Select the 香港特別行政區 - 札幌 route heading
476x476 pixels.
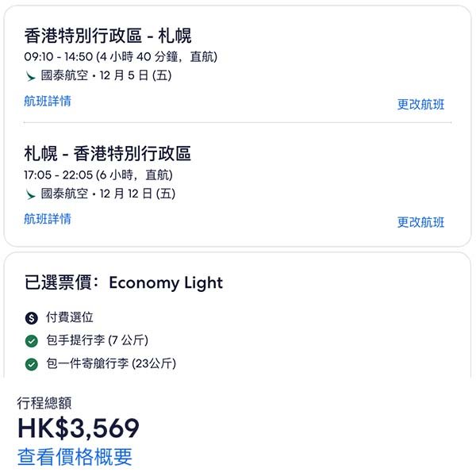(108, 36)
